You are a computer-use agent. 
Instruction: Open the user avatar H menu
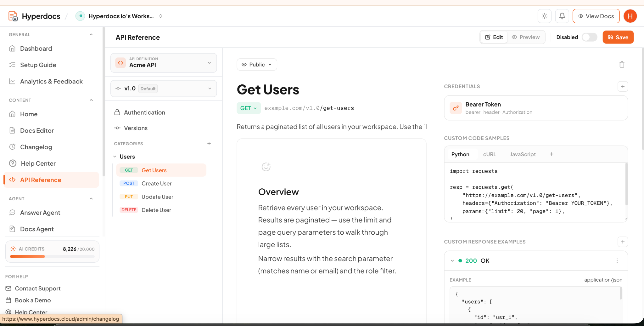(630, 16)
